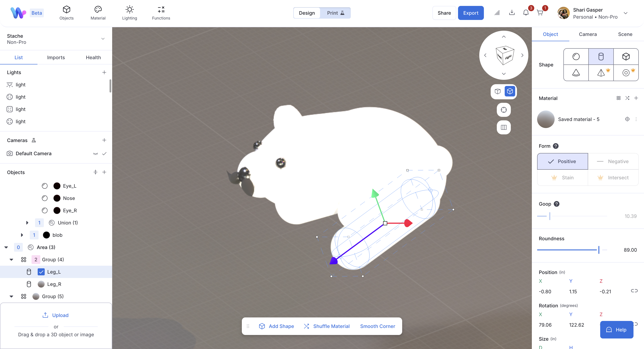Select the cube shape in the Shape grid
Viewport: 644px width, 349px height.
pos(626,56)
